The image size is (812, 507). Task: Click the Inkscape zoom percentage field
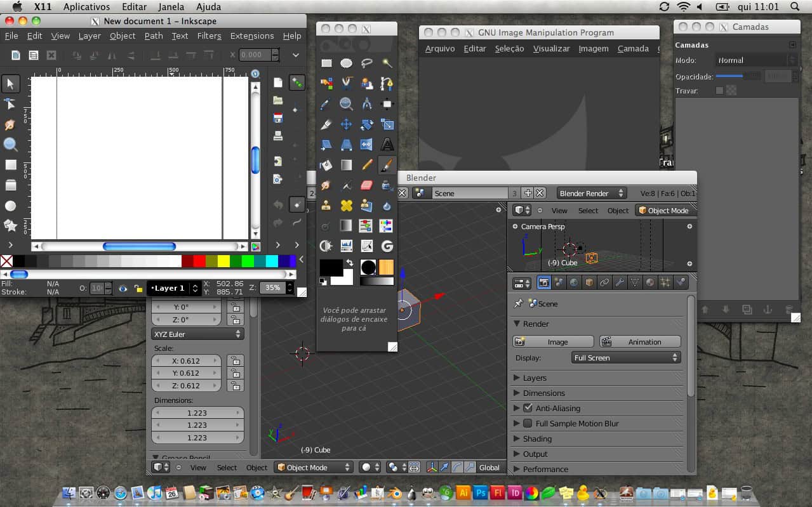tap(273, 287)
